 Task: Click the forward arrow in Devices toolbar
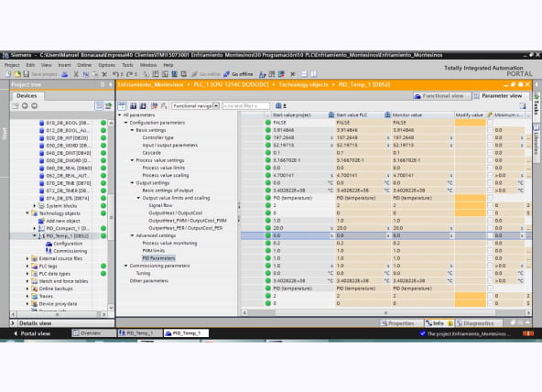[34, 105]
